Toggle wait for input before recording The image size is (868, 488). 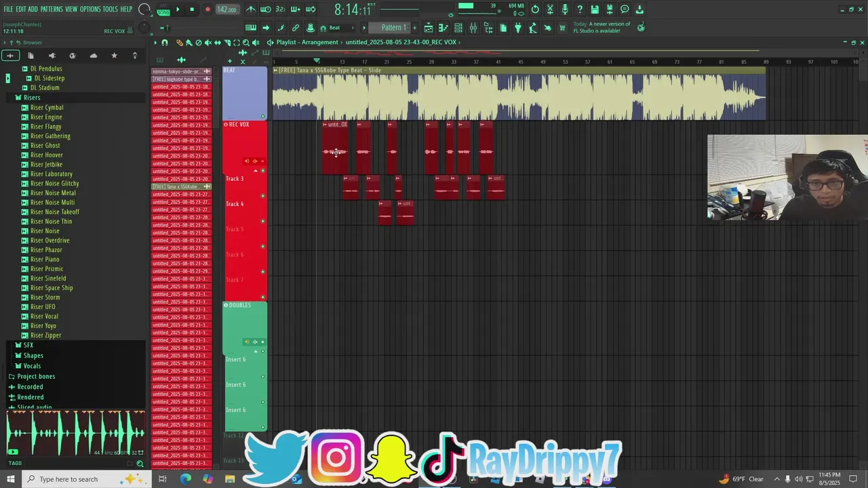266,9
